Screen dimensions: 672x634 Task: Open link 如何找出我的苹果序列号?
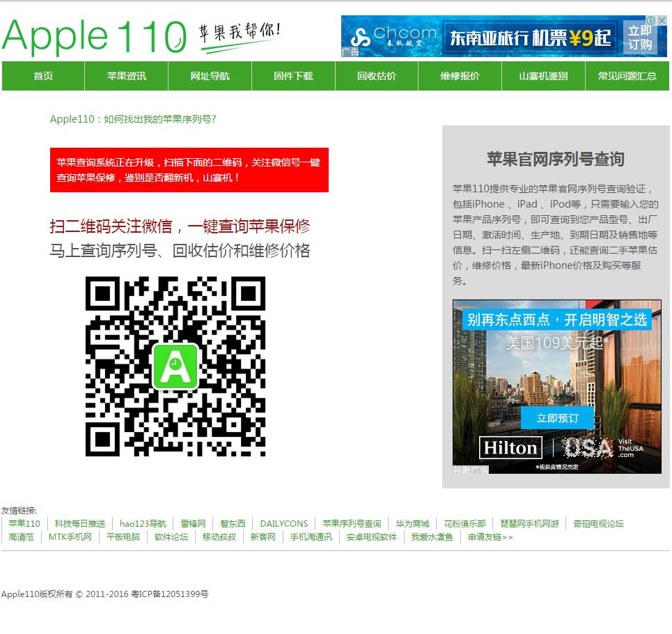click(133, 119)
